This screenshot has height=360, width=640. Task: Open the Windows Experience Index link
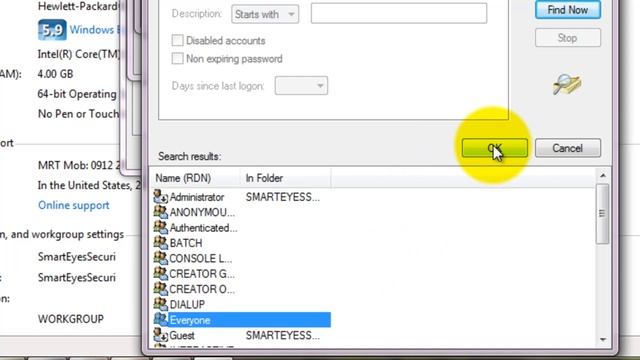tap(95, 30)
